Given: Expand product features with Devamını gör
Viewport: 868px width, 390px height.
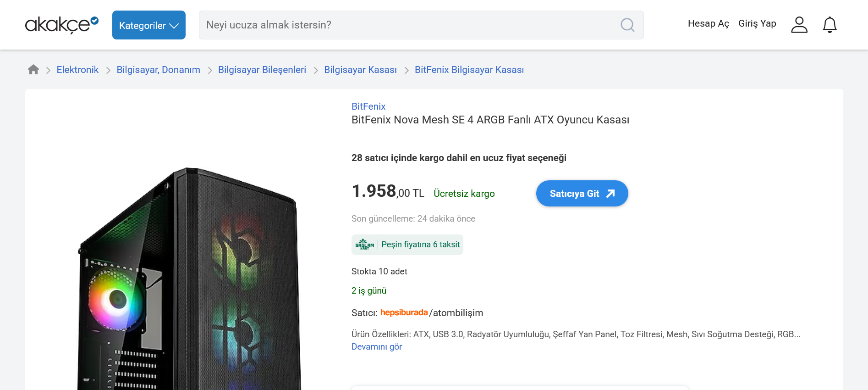Looking at the screenshot, I should 376,347.
